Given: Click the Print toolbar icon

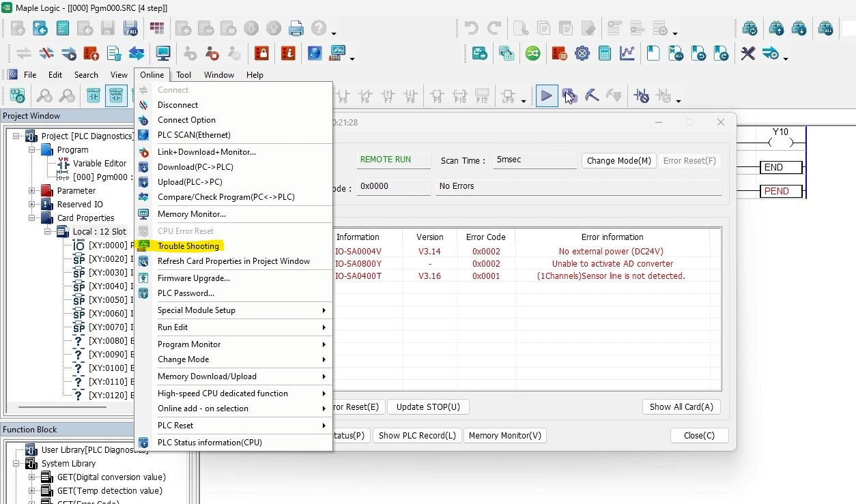Looking at the screenshot, I should point(296,28).
